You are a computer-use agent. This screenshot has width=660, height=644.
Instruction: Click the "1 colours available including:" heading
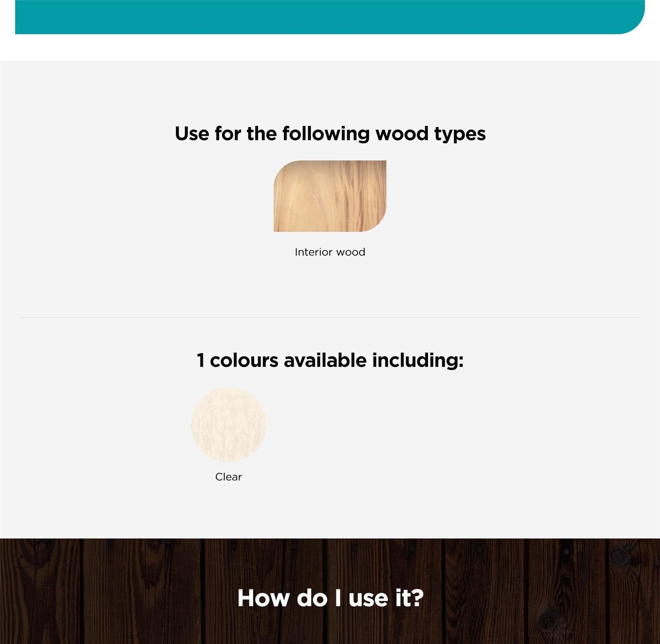[330, 360]
